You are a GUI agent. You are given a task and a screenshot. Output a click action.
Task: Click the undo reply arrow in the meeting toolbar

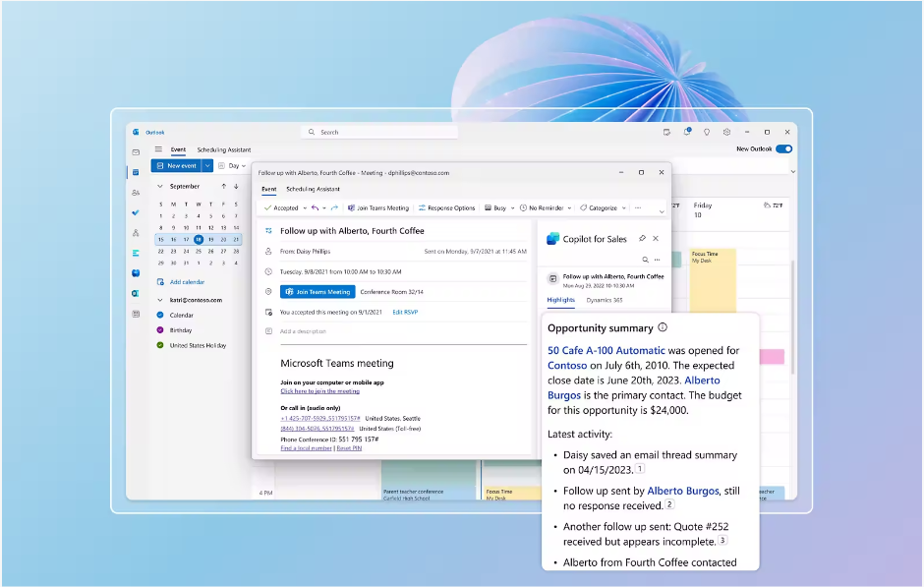point(316,208)
